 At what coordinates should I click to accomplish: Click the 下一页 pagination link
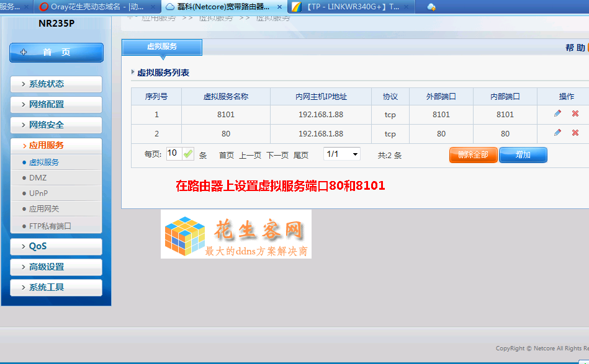click(x=277, y=155)
